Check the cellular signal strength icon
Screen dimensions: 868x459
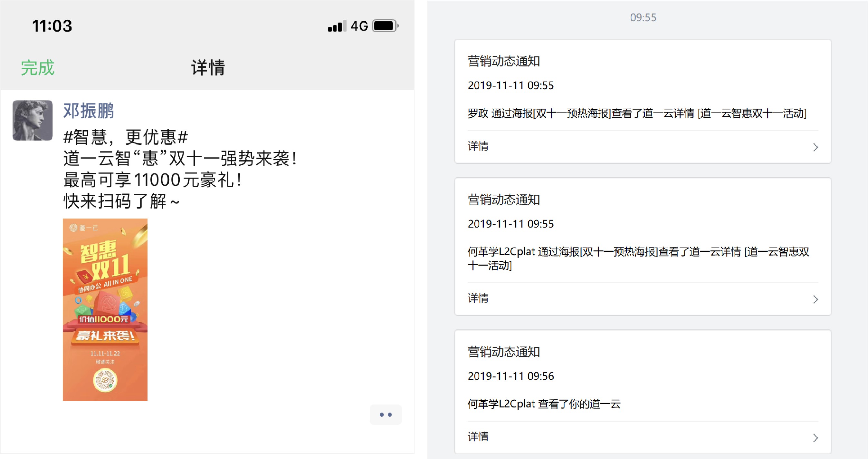click(x=337, y=26)
